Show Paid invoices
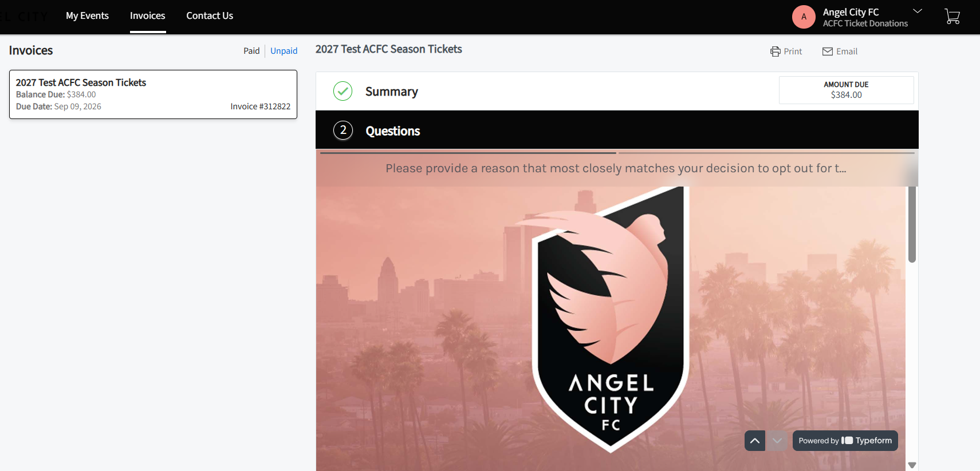Viewport: 980px width, 471px height. [251, 51]
